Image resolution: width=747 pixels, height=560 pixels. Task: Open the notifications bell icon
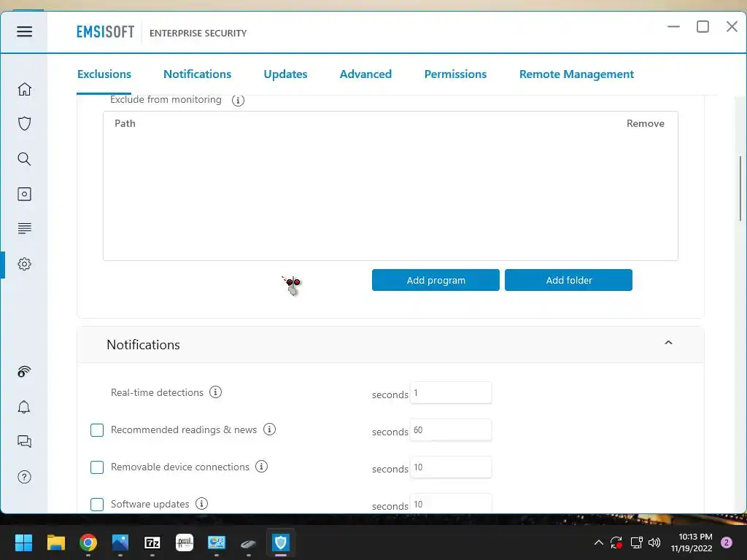24,407
